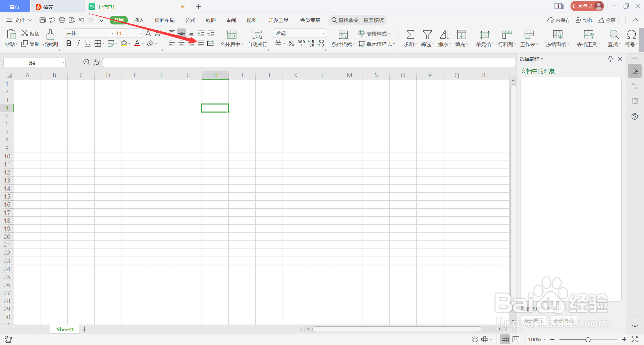Expand the 求和 sum dropdown
644x345 pixels.
pos(416,44)
